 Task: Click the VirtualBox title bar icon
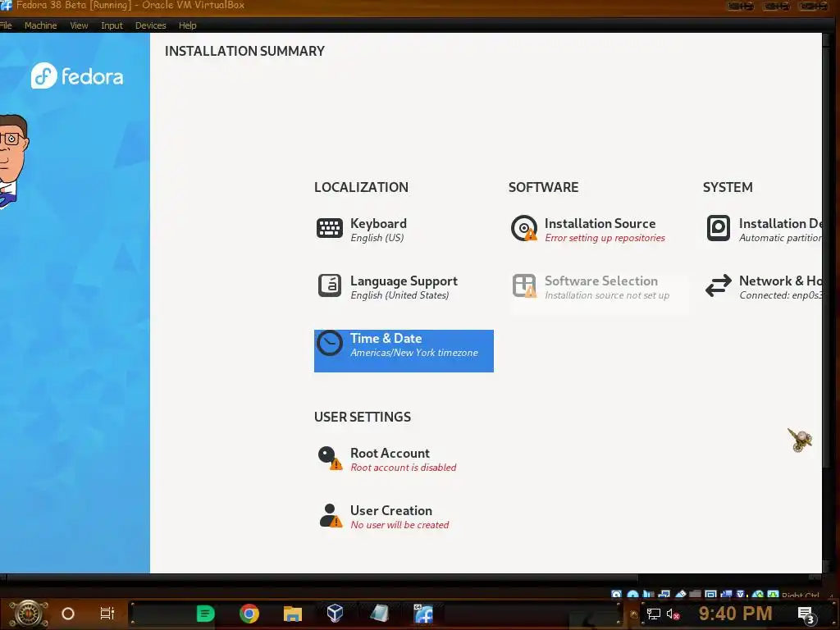(6, 6)
